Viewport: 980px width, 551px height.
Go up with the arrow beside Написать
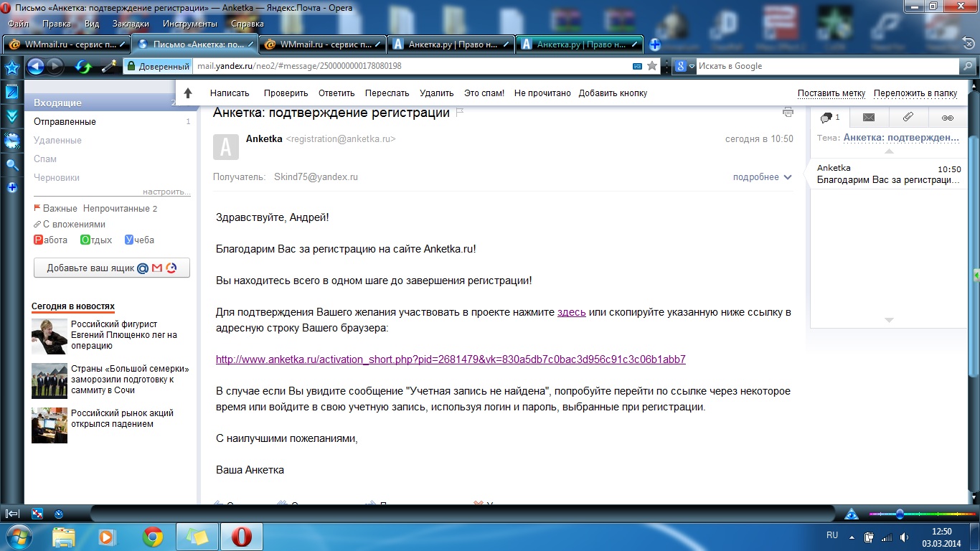click(188, 93)
